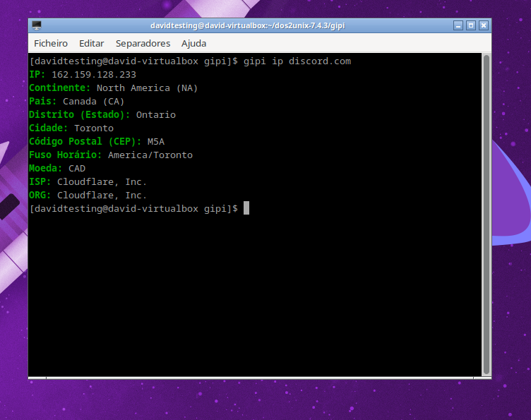Screen dimensions: 531x420
Task: Click the cursor at the last prompt
Action: (246, 208)
